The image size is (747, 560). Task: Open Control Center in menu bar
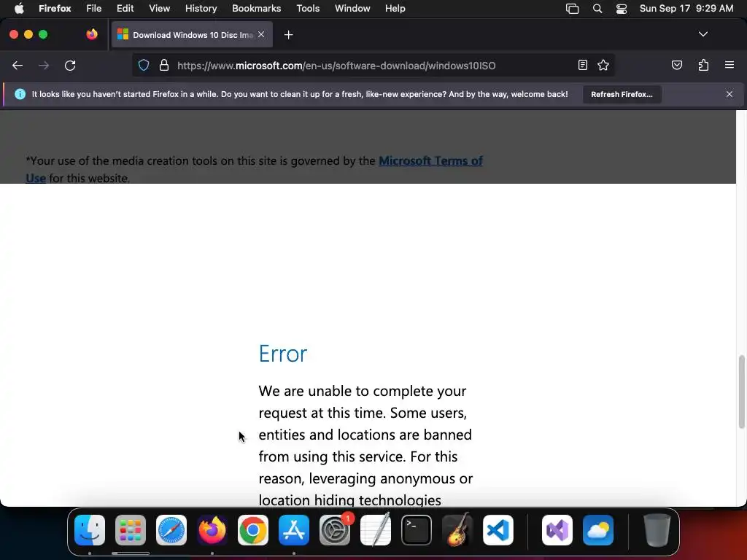click(x=622, y=9)
